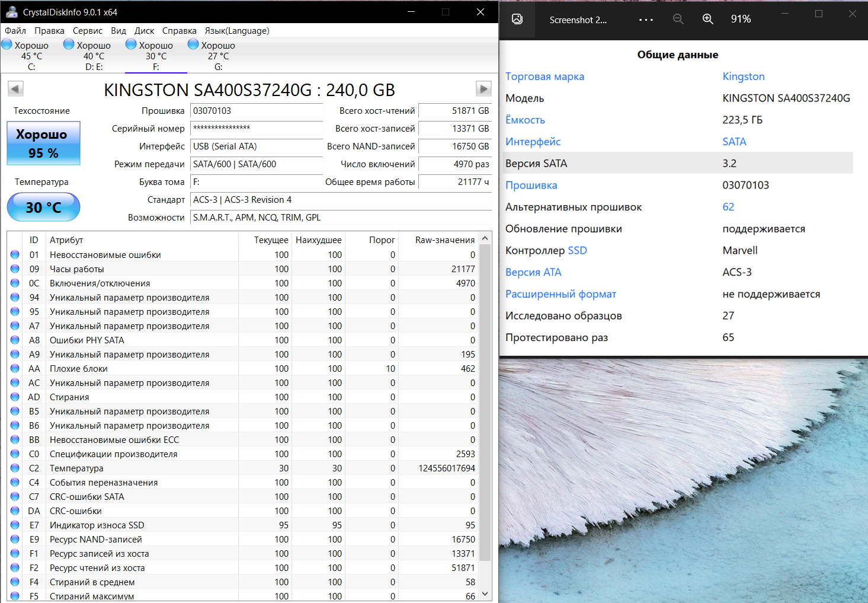The height and width of the screenshot is (603, 868).
Task: Click the Всего NAND-записей value 16750 GB
Action: [x=455, y=146]
